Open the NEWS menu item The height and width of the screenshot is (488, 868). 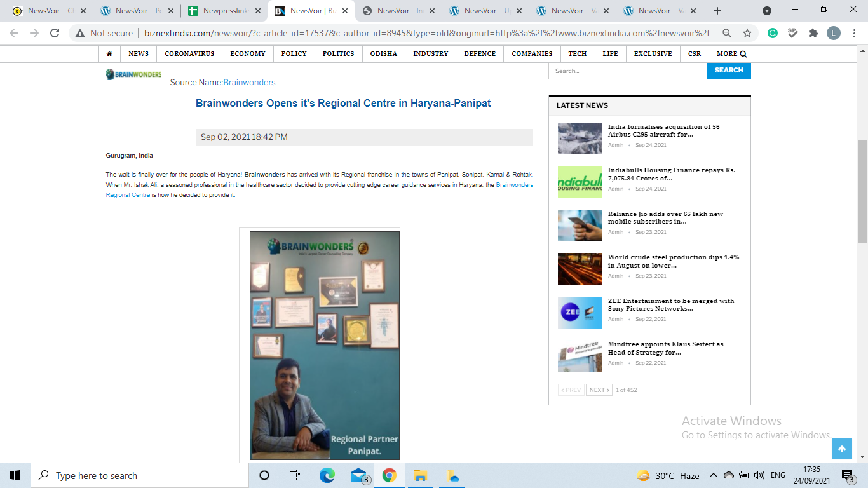pyautogui.click(x=139, y=54)
